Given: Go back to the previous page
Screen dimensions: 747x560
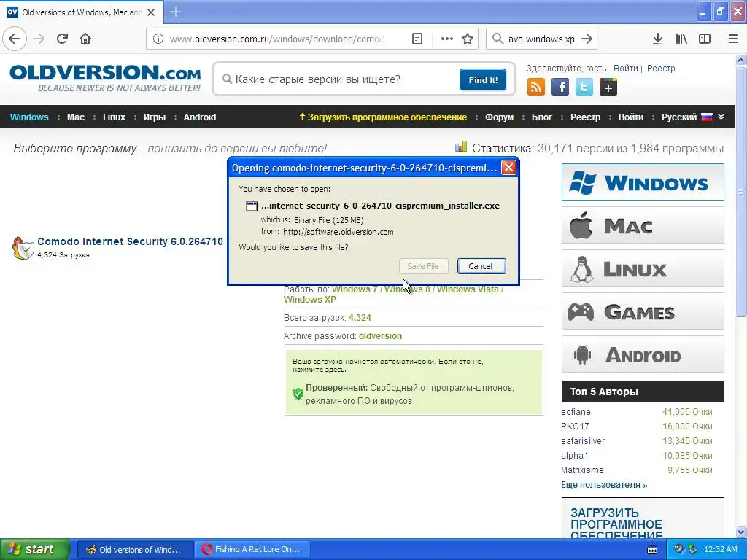Looking at the screenshot, I should pos(15,39).
